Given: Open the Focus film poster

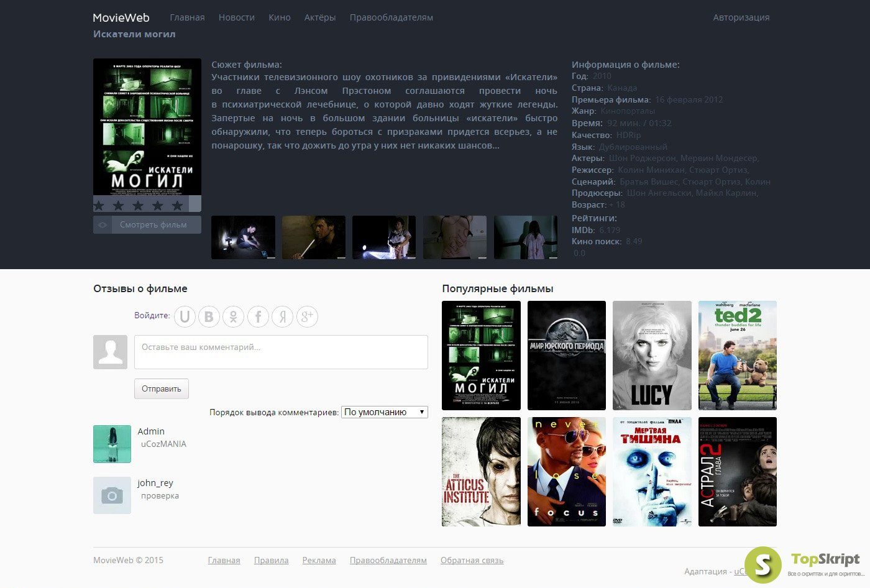Looking at the screenshot, I should point(567,472).
